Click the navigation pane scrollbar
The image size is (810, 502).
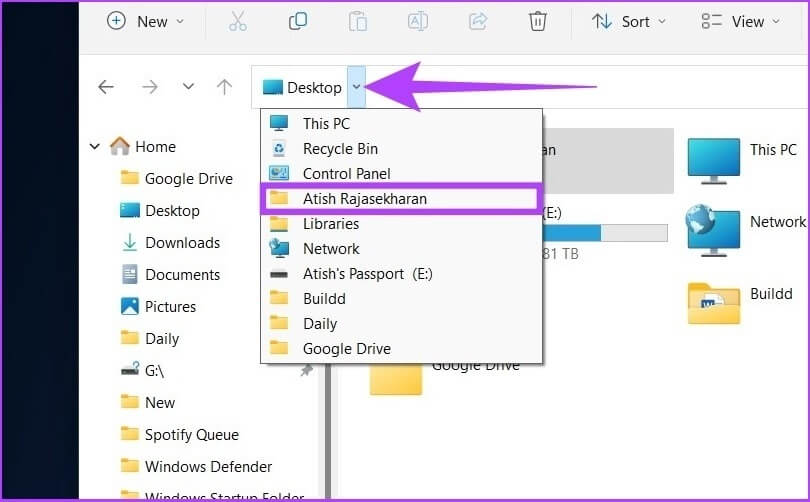pyautogui.click(x=328, y=429)
